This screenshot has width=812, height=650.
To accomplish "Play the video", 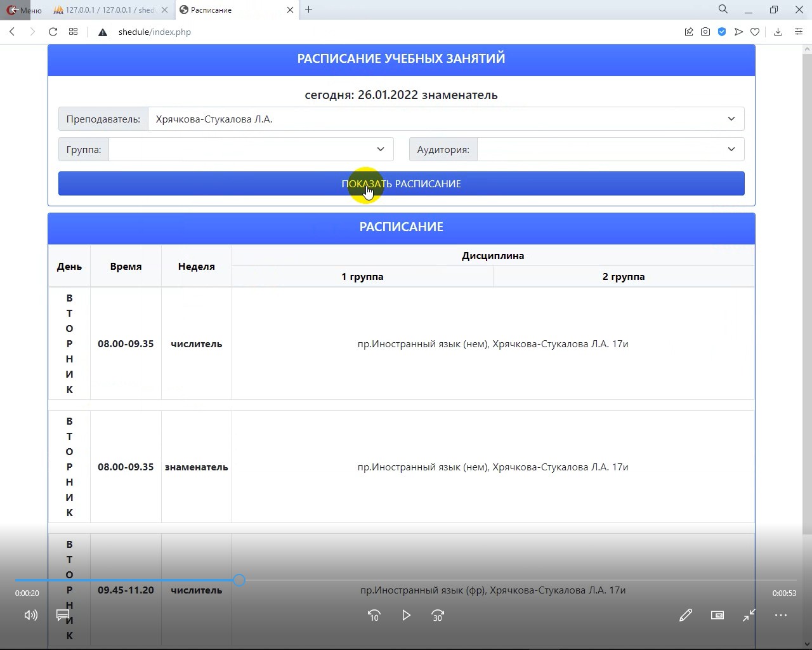I will [x=406, y=615].
